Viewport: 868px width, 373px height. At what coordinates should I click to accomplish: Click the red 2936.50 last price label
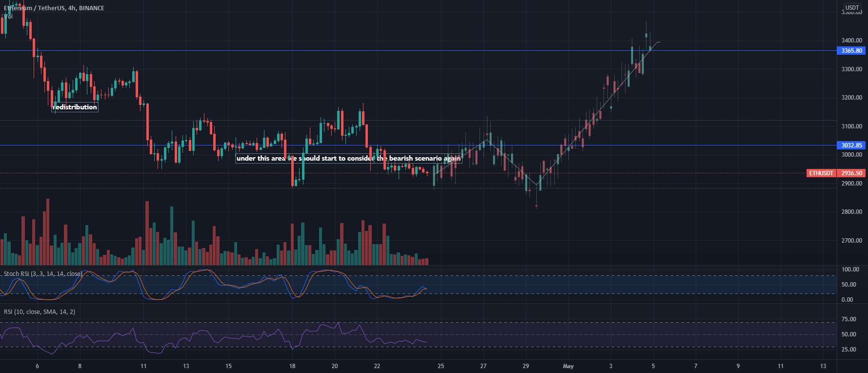[x=851, y=173]
